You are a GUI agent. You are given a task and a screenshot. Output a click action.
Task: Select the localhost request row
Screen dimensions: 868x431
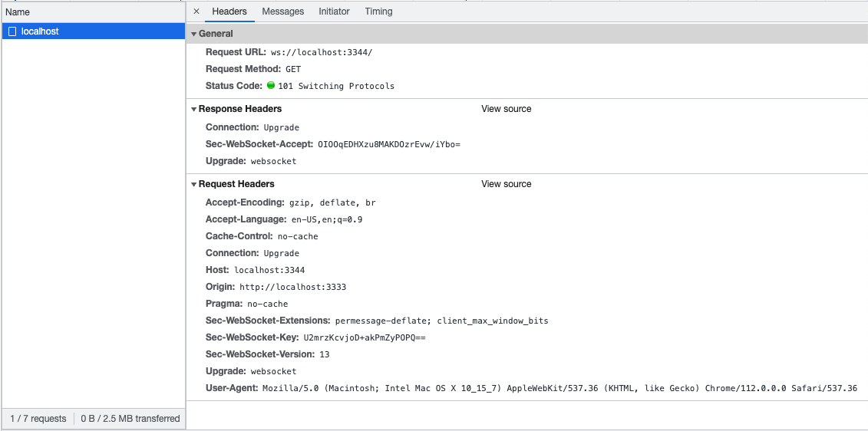tap(93, 31)
